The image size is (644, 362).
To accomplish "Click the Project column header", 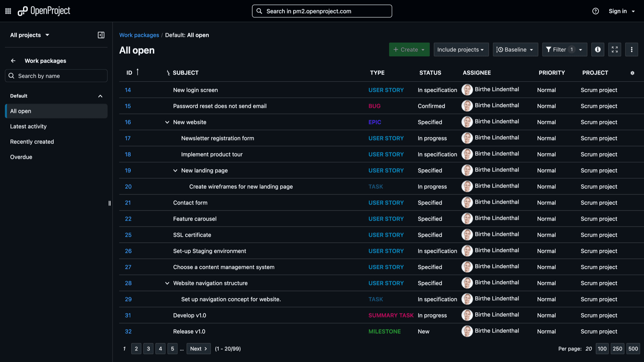I will coord(595,73).
